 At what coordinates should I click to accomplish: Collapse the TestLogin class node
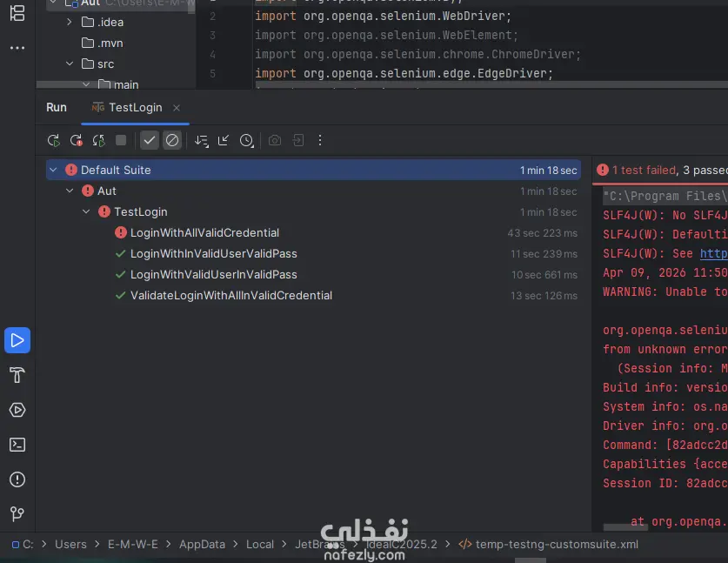[x=86, y=211]
